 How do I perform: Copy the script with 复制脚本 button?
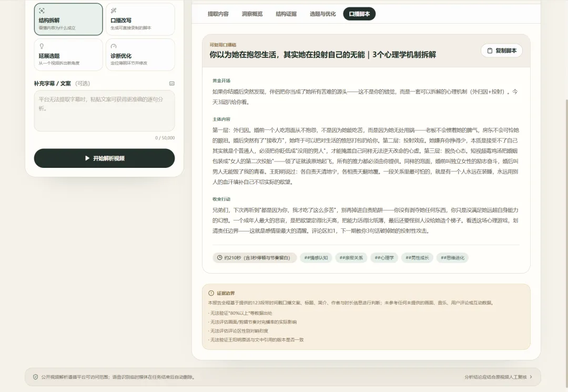tap(502, 51)
